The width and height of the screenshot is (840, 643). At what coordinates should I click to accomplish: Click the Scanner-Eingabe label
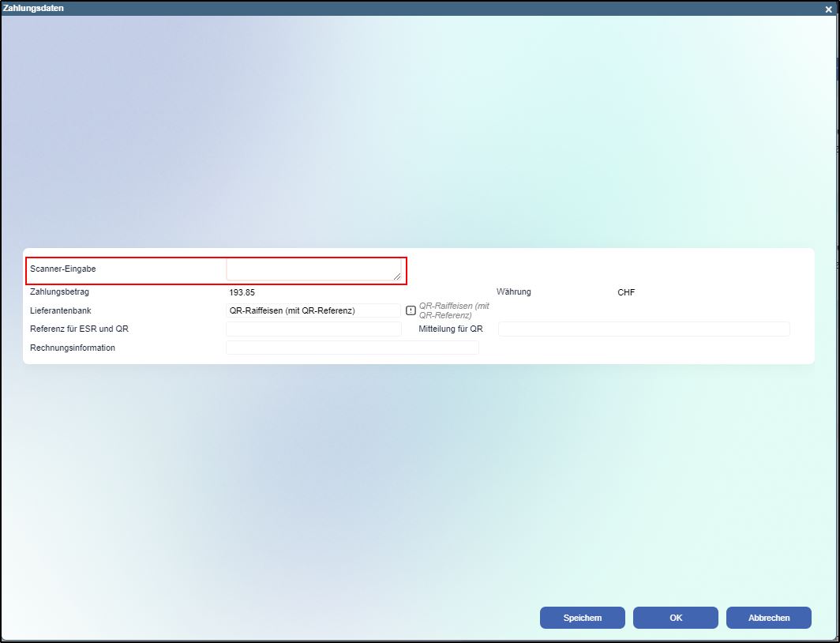pyautogui.click(x=63, y=269)
